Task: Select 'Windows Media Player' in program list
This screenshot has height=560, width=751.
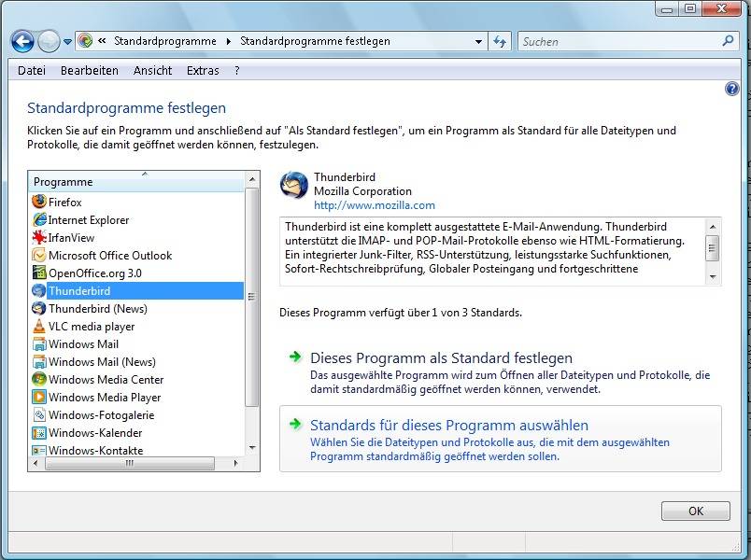Action: point(105,398)
